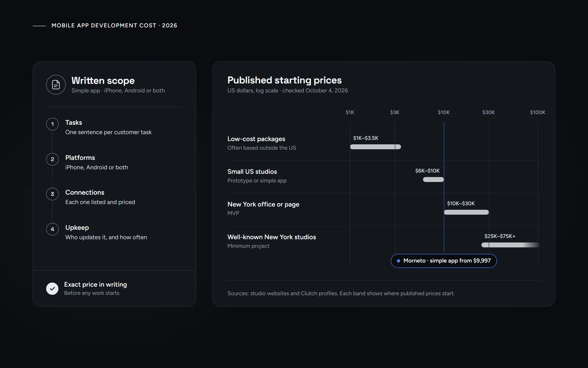This screenshot has height=368, width=588.
Task: Click the "Prototype or simple app" subtitle
Action: (x=257, y=181)
